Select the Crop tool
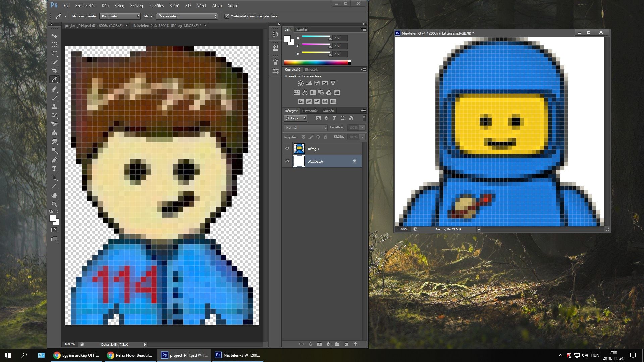The height and width of the screenshot is (362, 644). [x=54, y=71]
